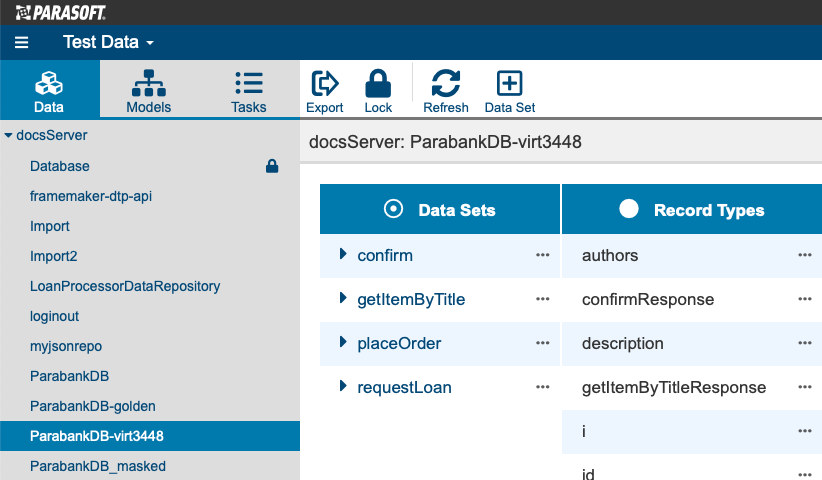Select the description record type
Screen dimensions: 822x480
623,343
